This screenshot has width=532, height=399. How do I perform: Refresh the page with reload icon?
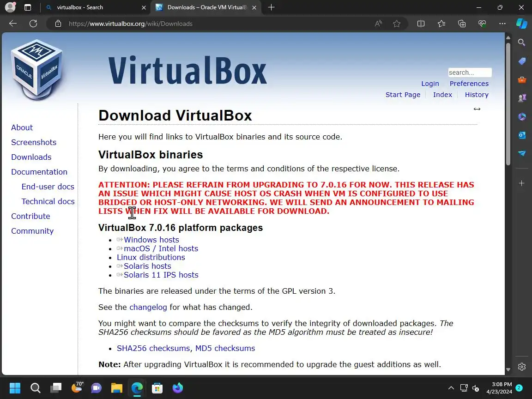point(33,24)
